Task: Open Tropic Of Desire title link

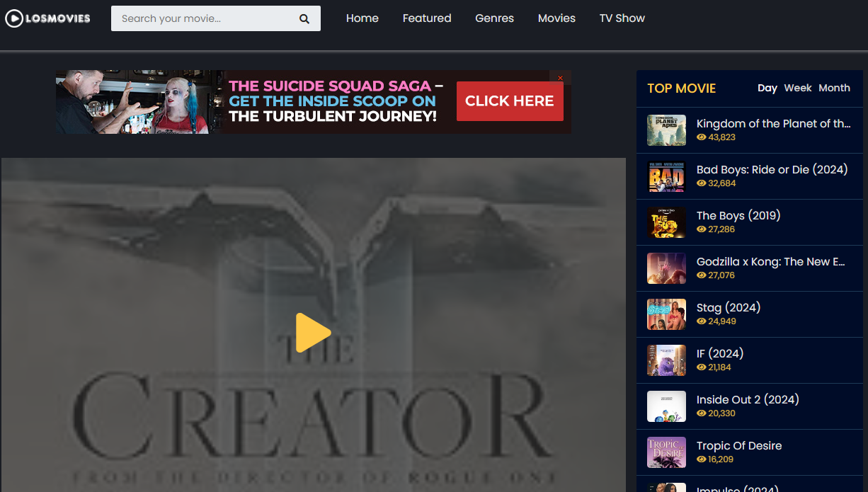Action: click(x=739, y=446)
